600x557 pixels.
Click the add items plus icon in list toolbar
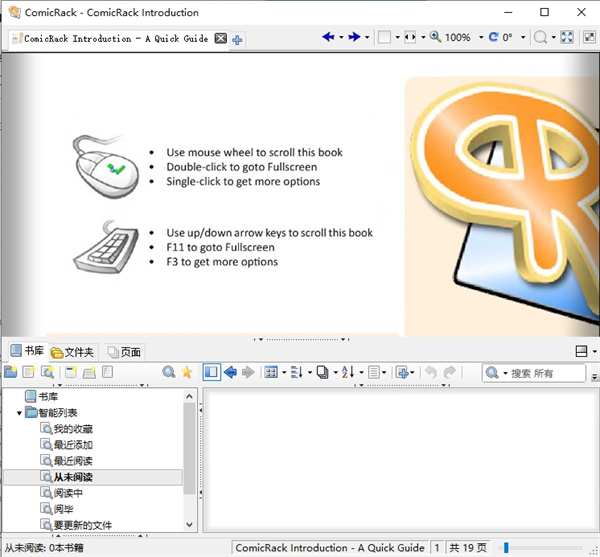(x=402, y=372)
